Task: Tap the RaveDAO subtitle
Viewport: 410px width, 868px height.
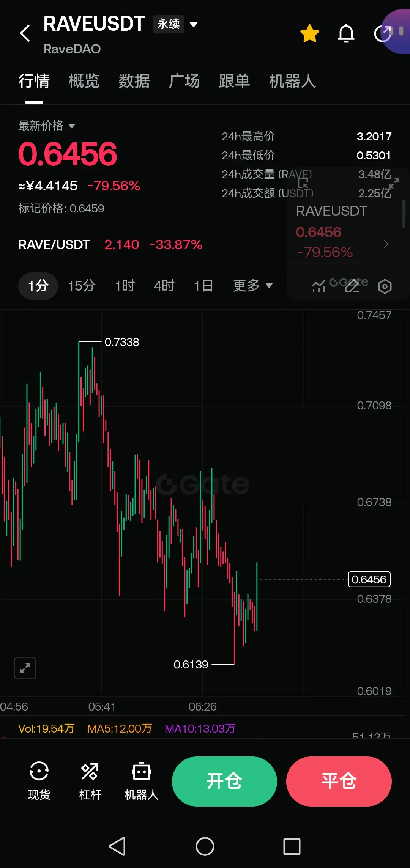Action: 72,49
